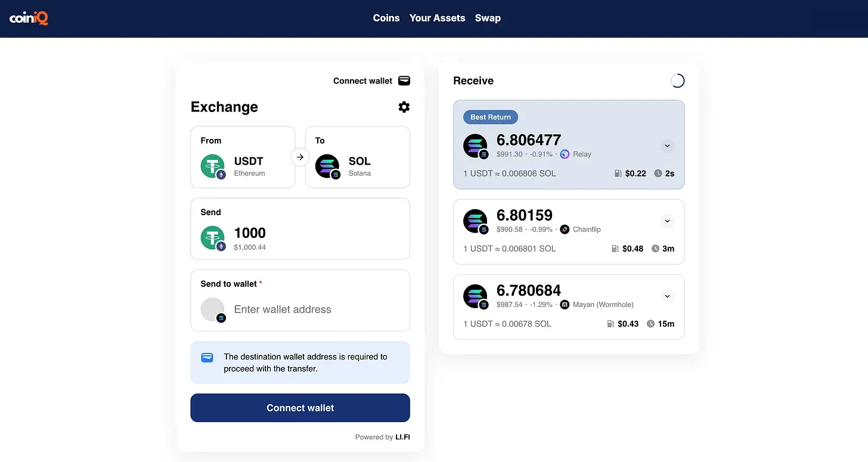Click the Exchange heading

pos(224,107)
